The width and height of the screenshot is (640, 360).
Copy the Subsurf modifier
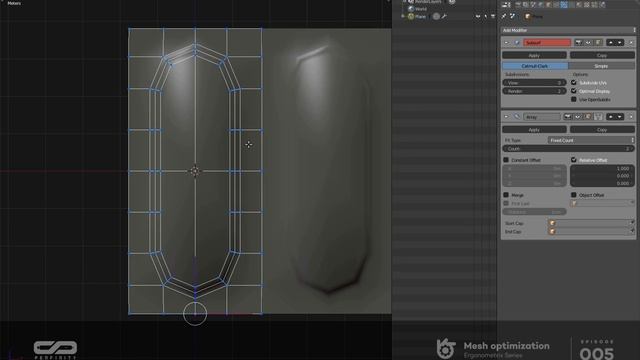click(x=602, y=55)
